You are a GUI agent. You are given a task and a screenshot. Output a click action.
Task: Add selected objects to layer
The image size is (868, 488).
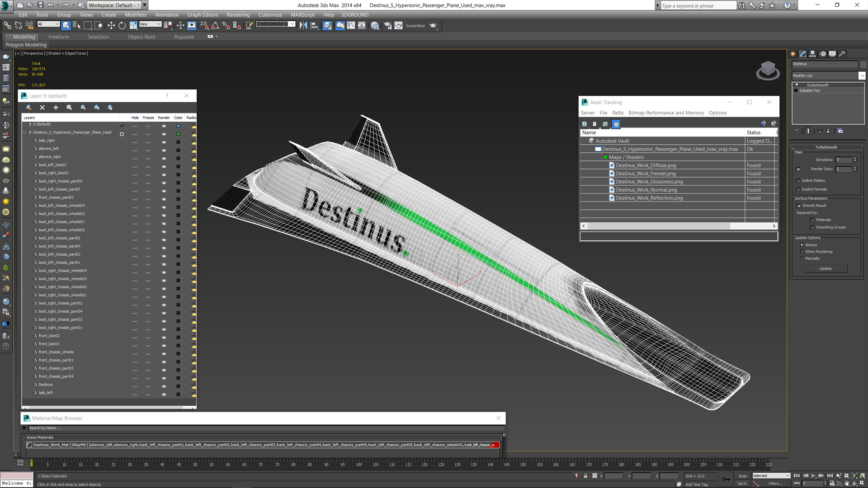[x=56, y=108]
